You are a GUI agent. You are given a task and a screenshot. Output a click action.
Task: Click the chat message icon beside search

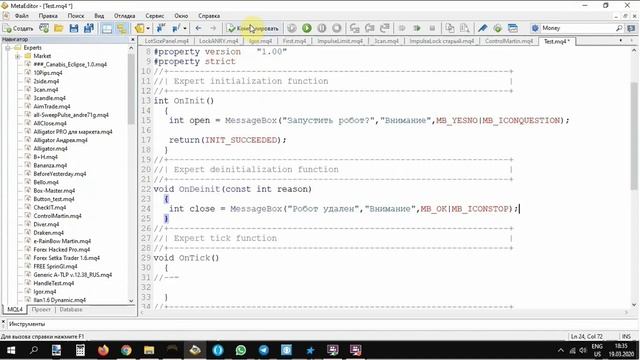click(x=631, y=28)
